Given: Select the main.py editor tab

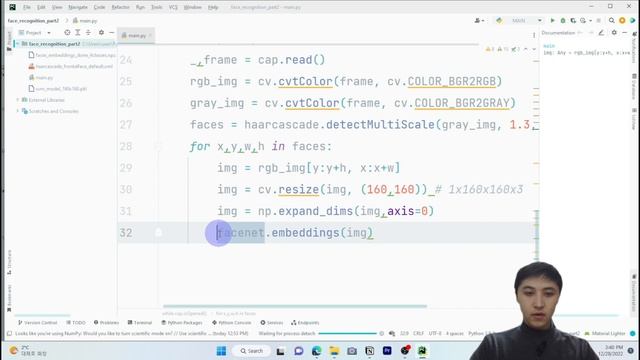Looking at the screenshot, I should (x=136, y=36).
